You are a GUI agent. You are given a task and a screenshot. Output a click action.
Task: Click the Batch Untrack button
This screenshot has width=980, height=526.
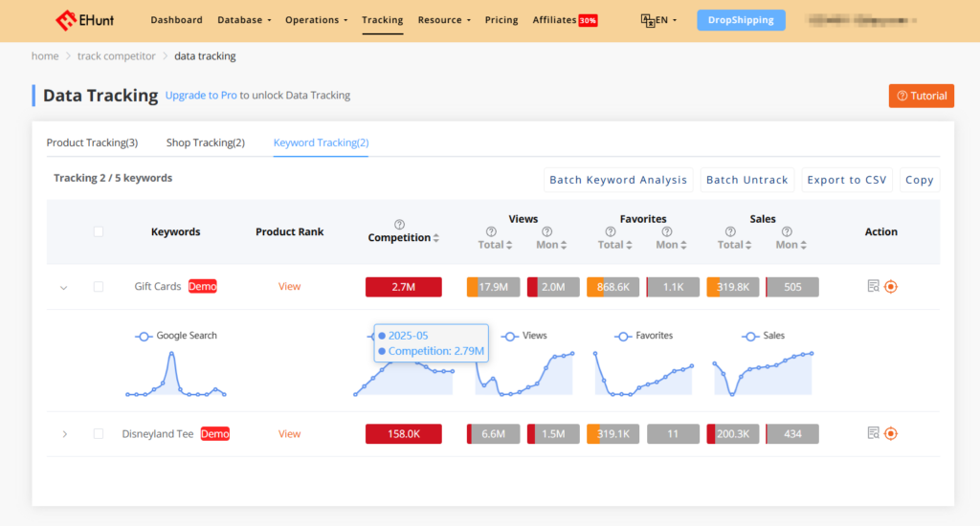pyautogui.click(x=746, y=180)
